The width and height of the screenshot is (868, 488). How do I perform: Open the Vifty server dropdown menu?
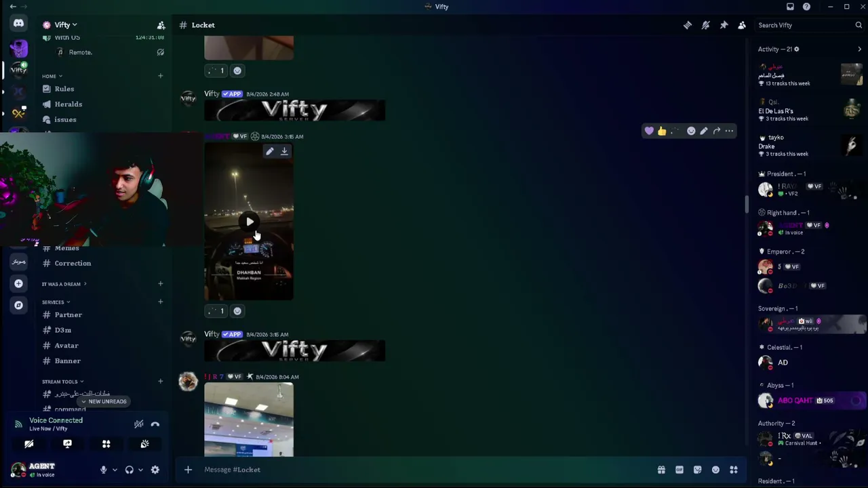(65, 25)
